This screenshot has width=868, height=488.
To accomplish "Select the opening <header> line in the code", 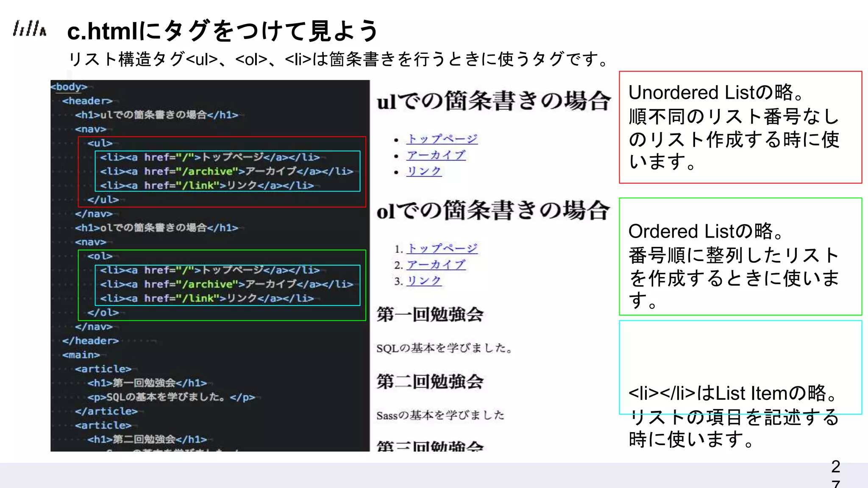I will 87,101.
